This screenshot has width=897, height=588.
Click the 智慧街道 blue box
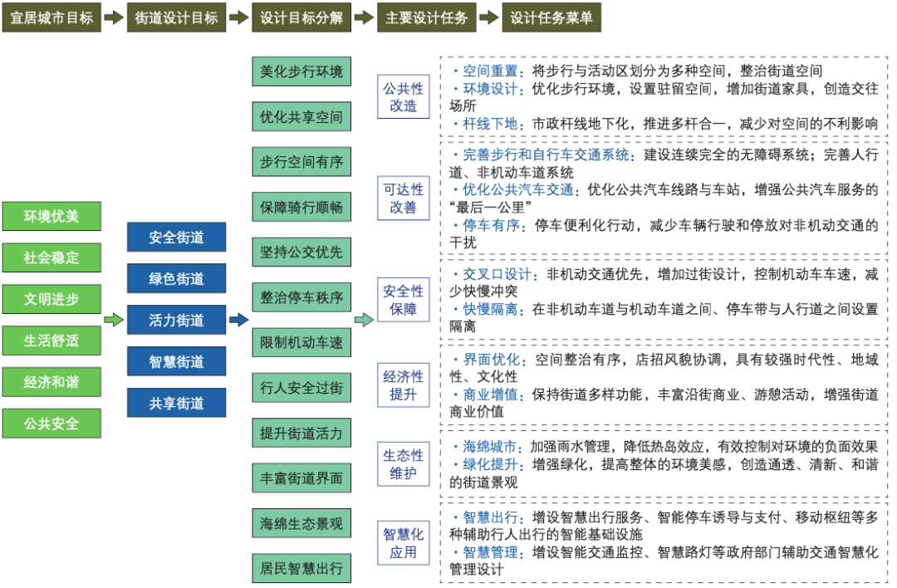(x=176, y=361)
